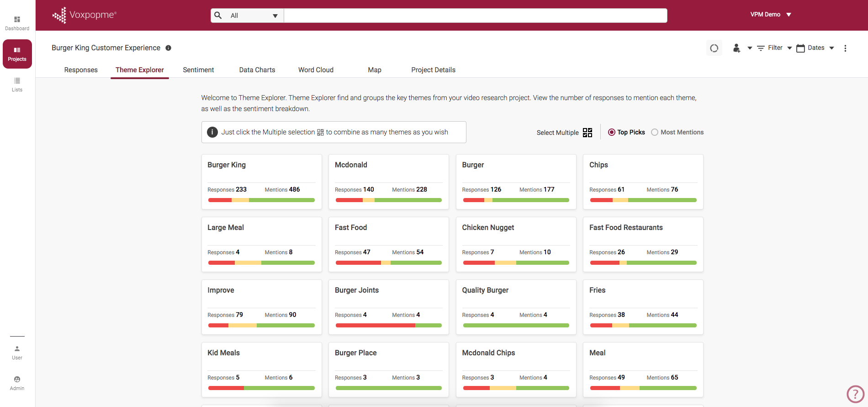Click the Kid Meals sentiment bar
The width and height of the screenshot is (868, 407).
click(x=262, y=388)
